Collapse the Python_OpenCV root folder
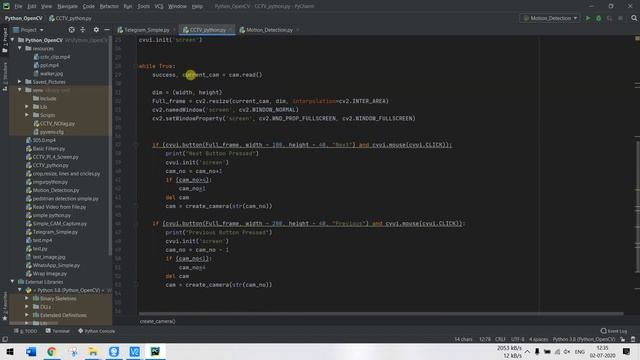This screenshot has height=360, width=640. [13, 40]
